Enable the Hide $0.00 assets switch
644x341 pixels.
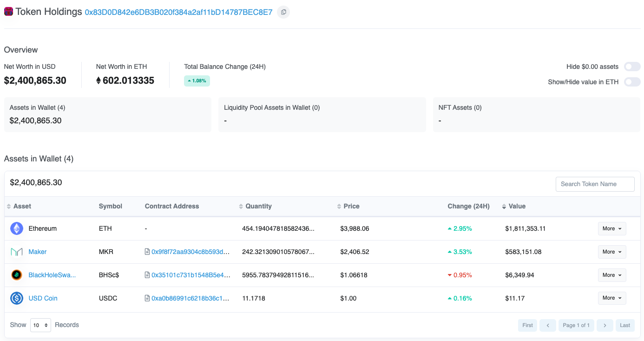(x=632, y=67)
